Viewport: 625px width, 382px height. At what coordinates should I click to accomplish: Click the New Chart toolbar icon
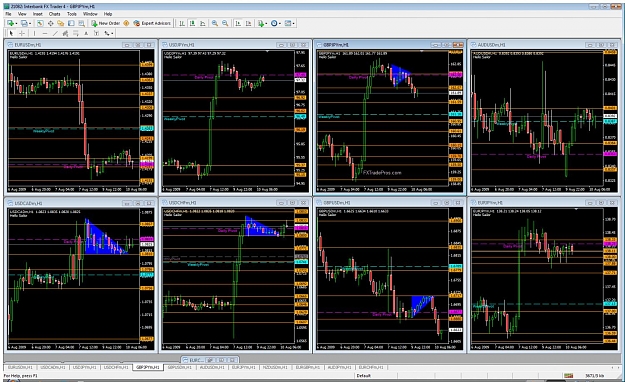point(10,23)
